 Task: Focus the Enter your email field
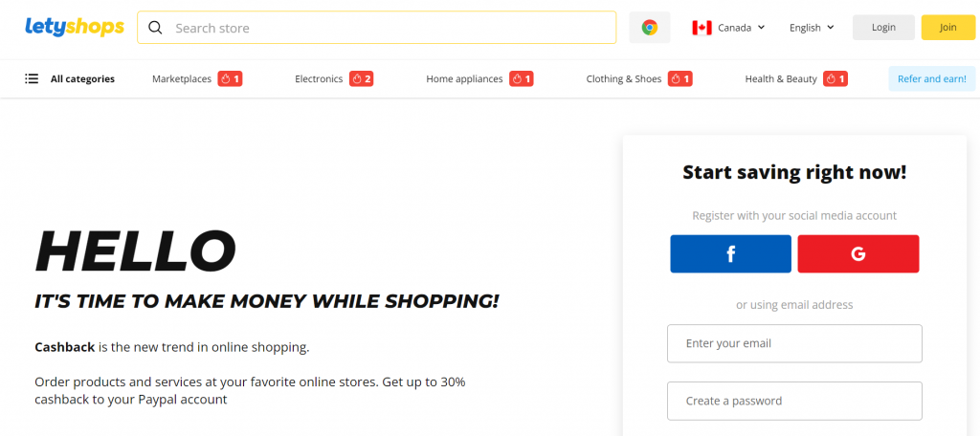pos(794,343)
